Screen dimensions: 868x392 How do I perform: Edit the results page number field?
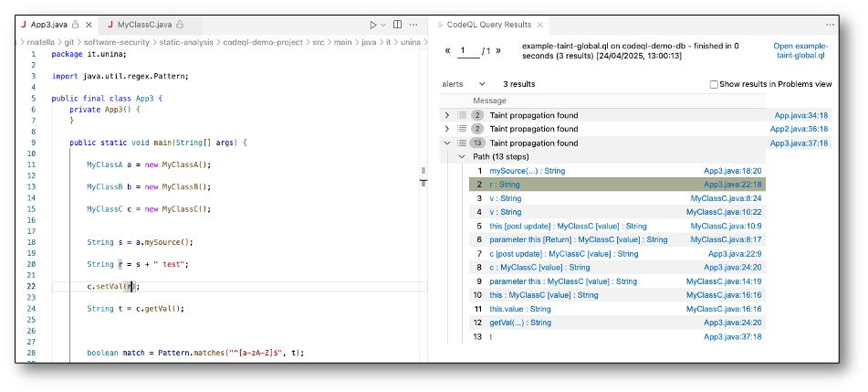pos(469,51)
